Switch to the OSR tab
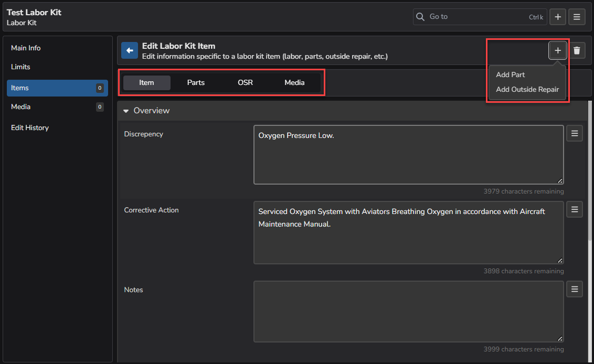The image size is (594, 364). 245,82
